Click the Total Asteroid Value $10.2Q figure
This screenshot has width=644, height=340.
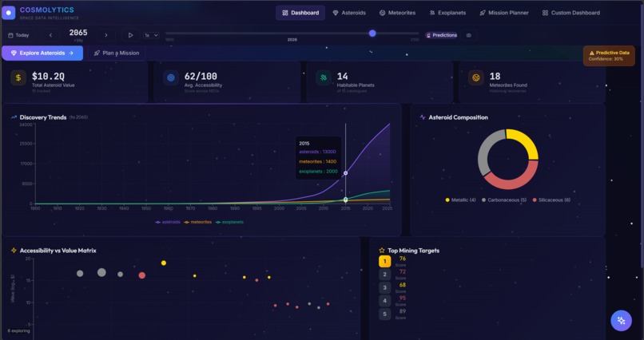pos(48,77)
